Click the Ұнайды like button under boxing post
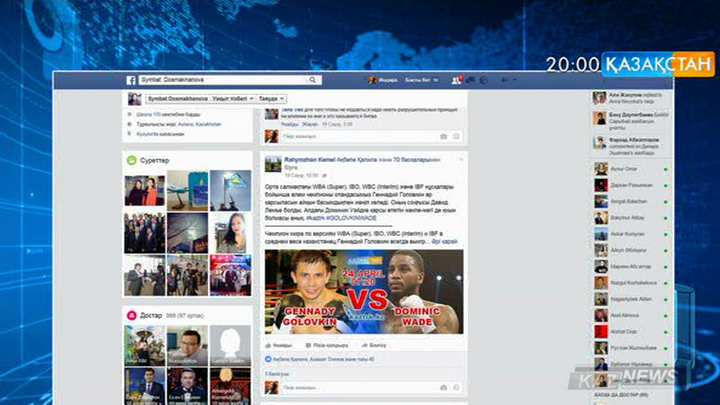Image resolution: width=720 pixels, height=405 pixels. tap(280, 344)
